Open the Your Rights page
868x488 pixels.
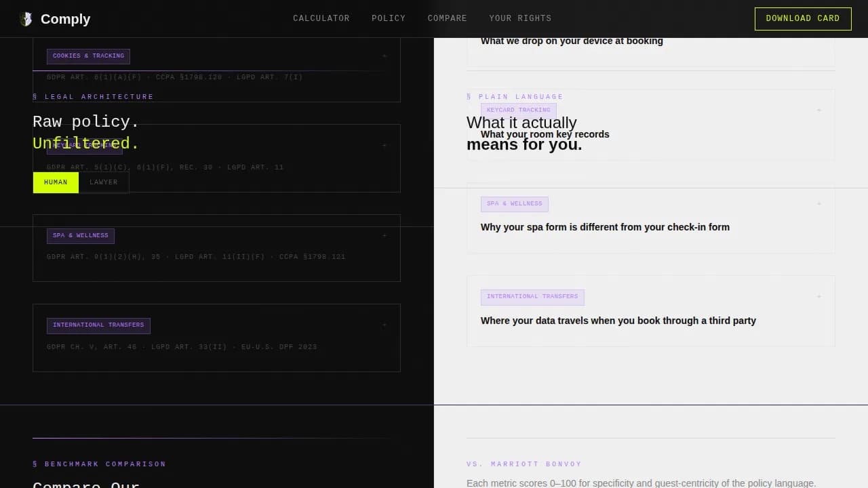[x=520, y=18]
